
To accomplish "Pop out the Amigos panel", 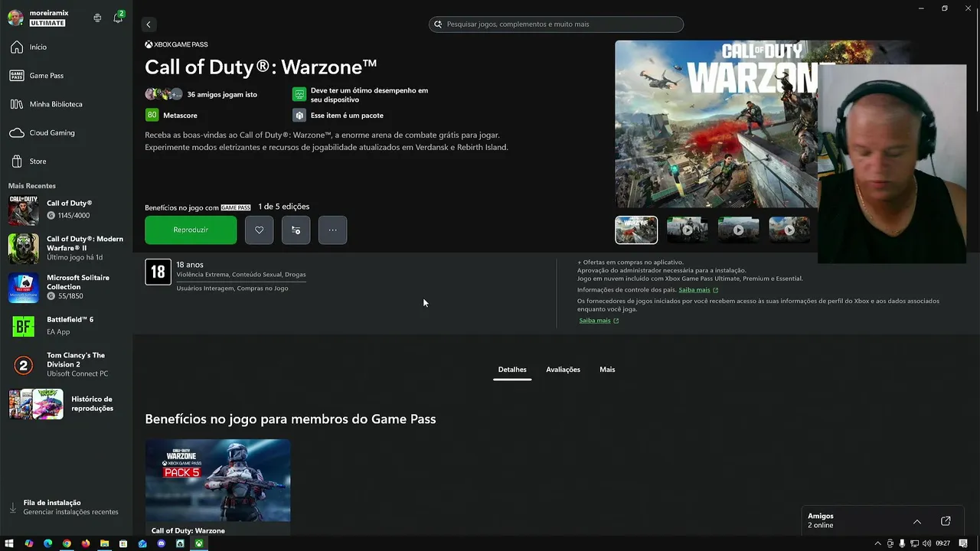I will pos(946,521).
